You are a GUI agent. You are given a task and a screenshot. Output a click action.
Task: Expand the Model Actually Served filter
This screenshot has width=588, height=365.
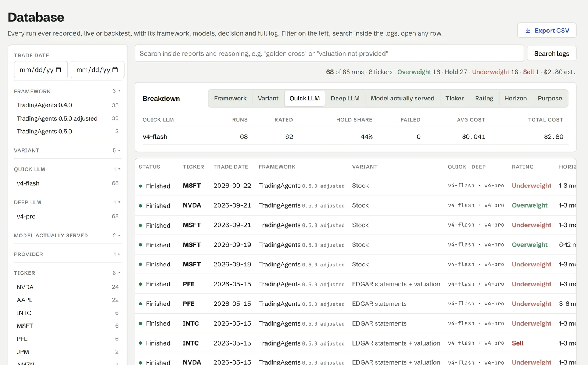(68, 235)
